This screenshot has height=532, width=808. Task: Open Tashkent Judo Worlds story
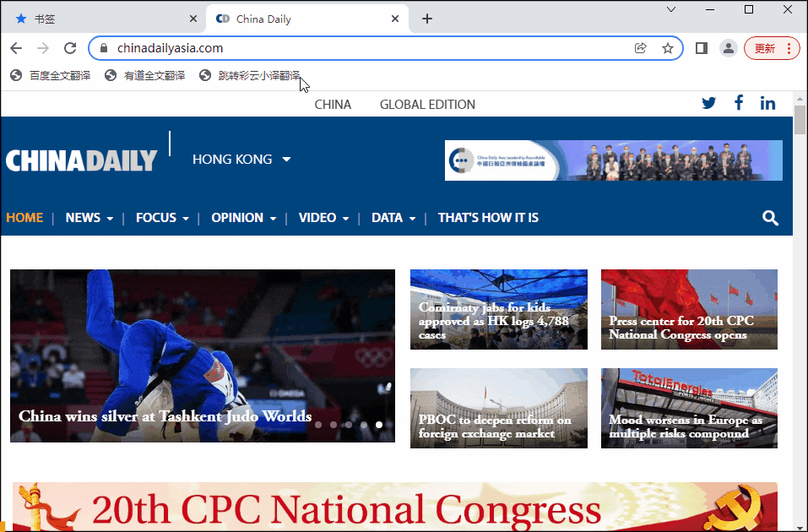203,356
